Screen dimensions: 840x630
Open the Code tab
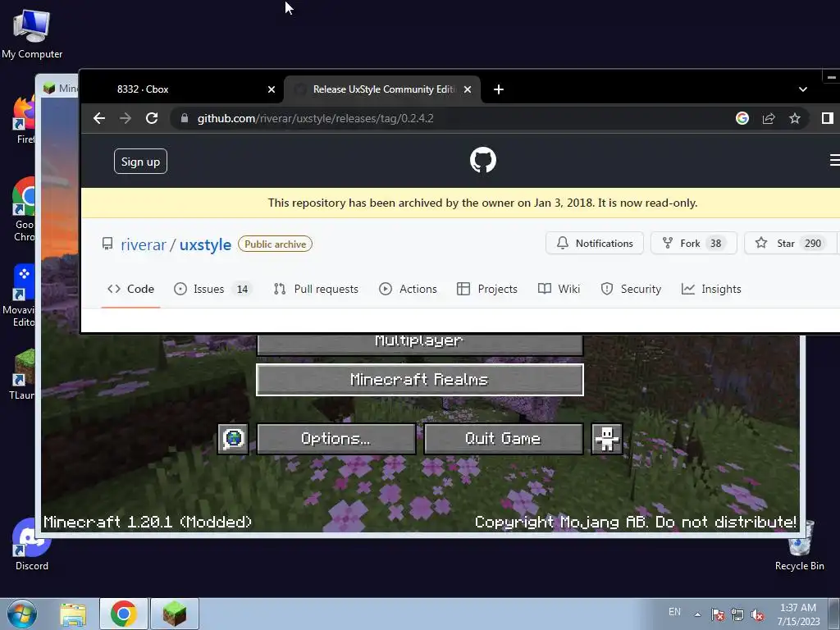[x=130, y=289]
